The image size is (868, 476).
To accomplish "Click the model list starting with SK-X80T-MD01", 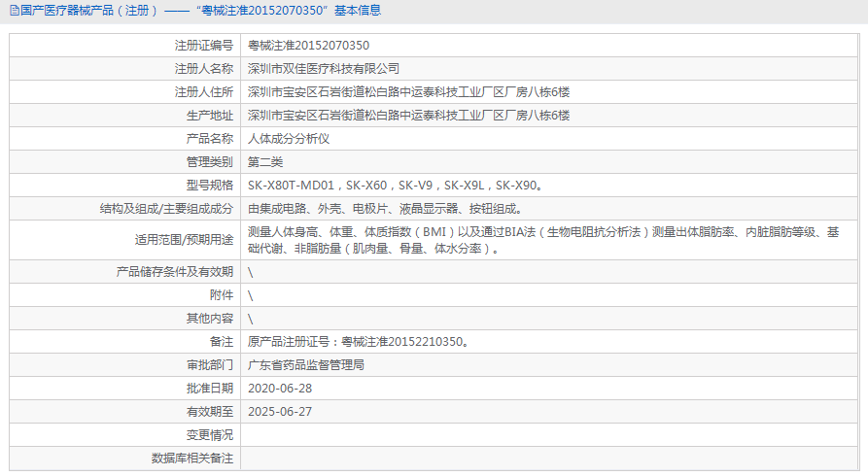I will click(395, 186).
